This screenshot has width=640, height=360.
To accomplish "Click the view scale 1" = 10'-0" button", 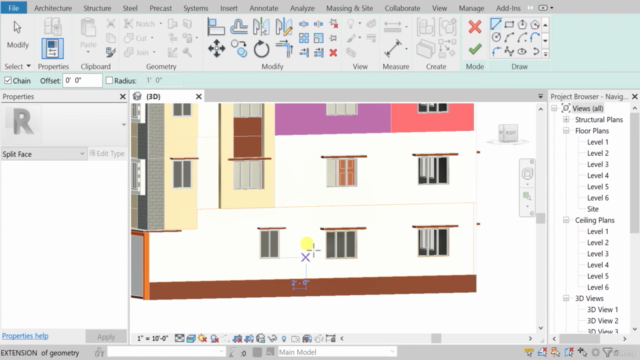I will click(153, 338).
